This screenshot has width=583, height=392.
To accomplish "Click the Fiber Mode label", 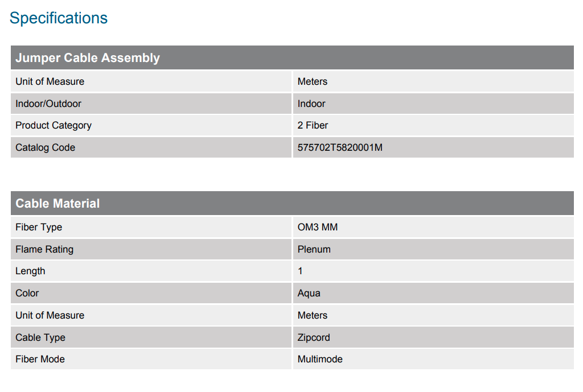I will point(40,360).
